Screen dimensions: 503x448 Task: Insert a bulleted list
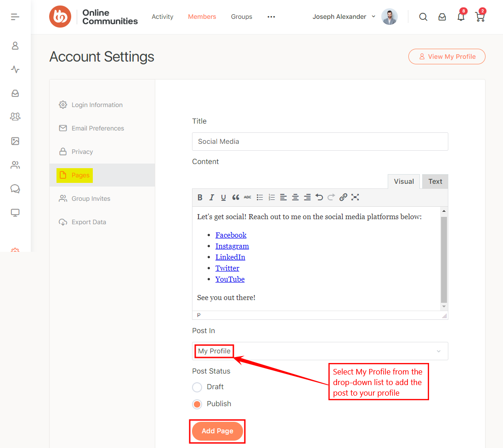coord(260,197)
